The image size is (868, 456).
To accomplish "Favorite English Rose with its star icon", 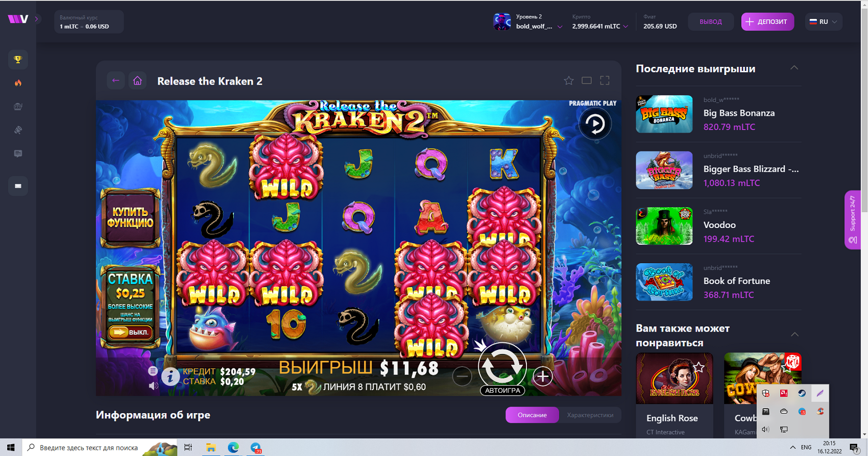I will [x=699, y=367].
